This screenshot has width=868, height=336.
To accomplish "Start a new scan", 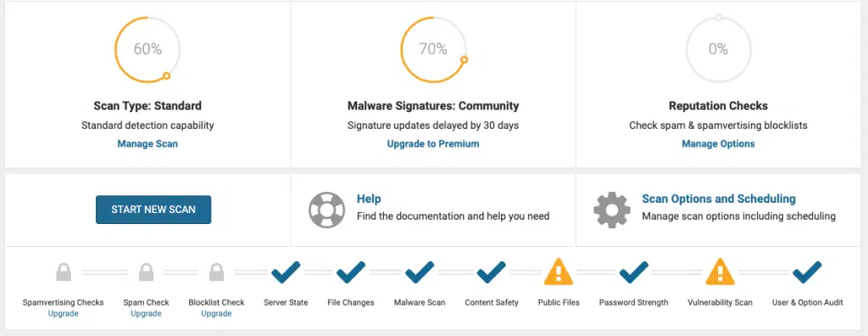I will (x=153, y=210).
